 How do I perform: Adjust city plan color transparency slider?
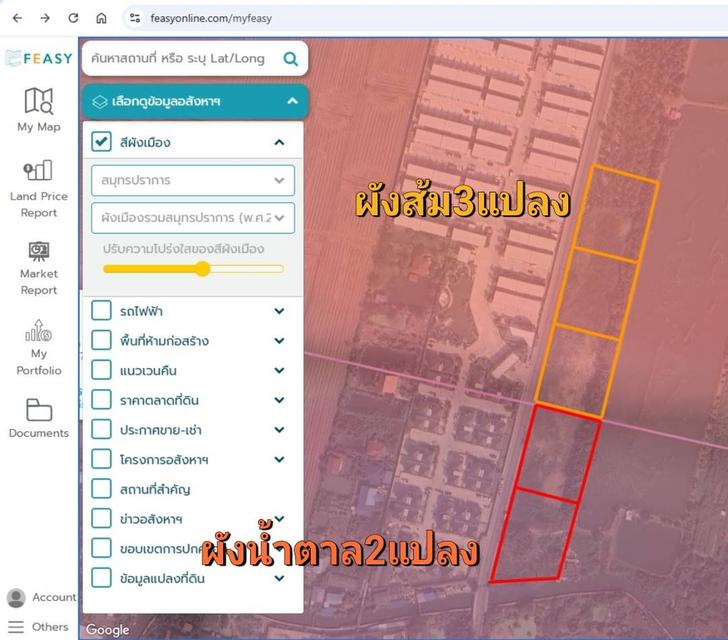tap(202, 269)
